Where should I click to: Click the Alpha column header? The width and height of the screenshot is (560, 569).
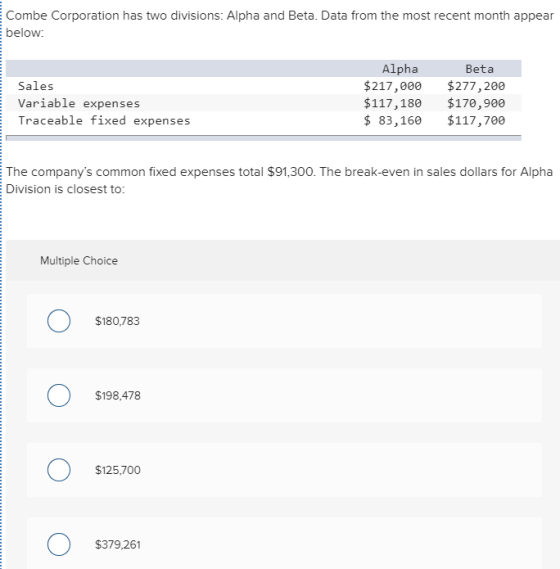pyautogui.click(x=400, y=69)
